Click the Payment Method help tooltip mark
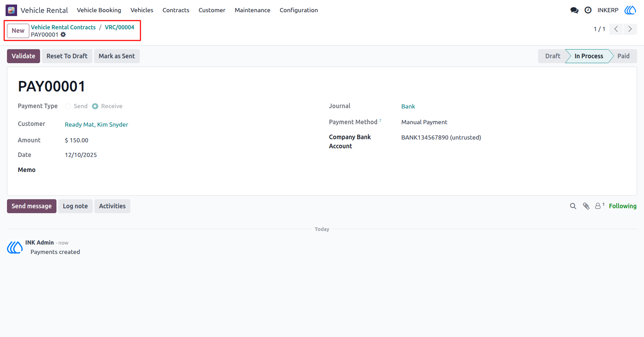This screenshot has width=644, height=337. click(380, 120)
